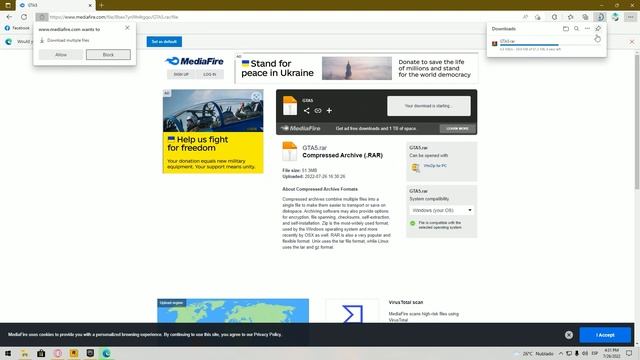Open the site permissions icon beside the URL
Viewport: 640px width, 360px height.
(42, 17)
